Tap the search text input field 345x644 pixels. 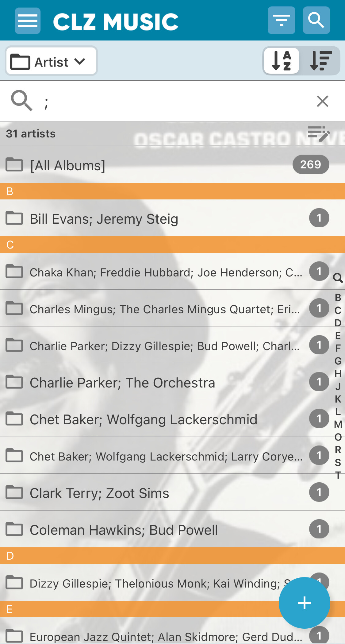172,101
